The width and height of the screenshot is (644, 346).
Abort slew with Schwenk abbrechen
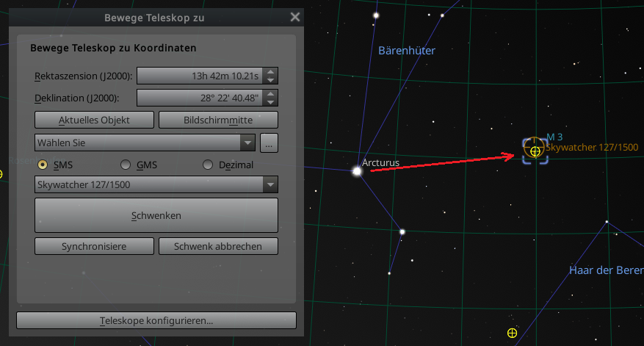click(x=218, y=246)
